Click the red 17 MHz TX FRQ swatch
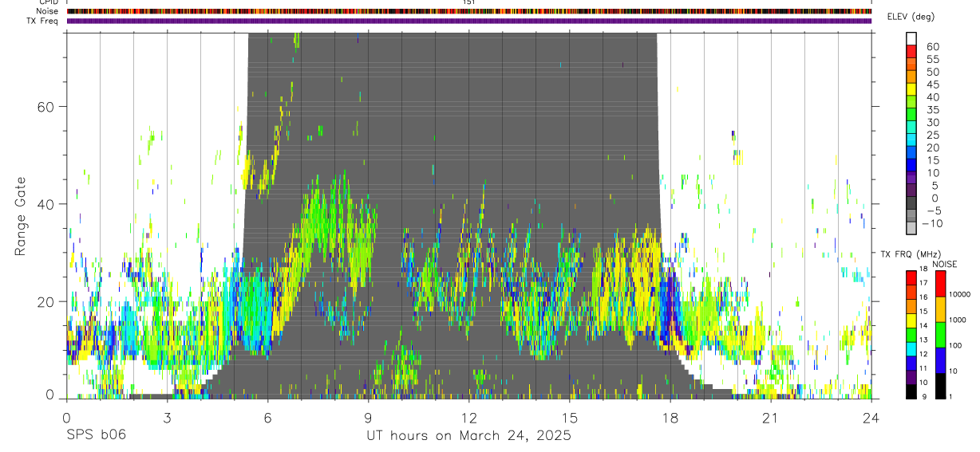Screen dimensions: 980x452 (x=912, y=278)
